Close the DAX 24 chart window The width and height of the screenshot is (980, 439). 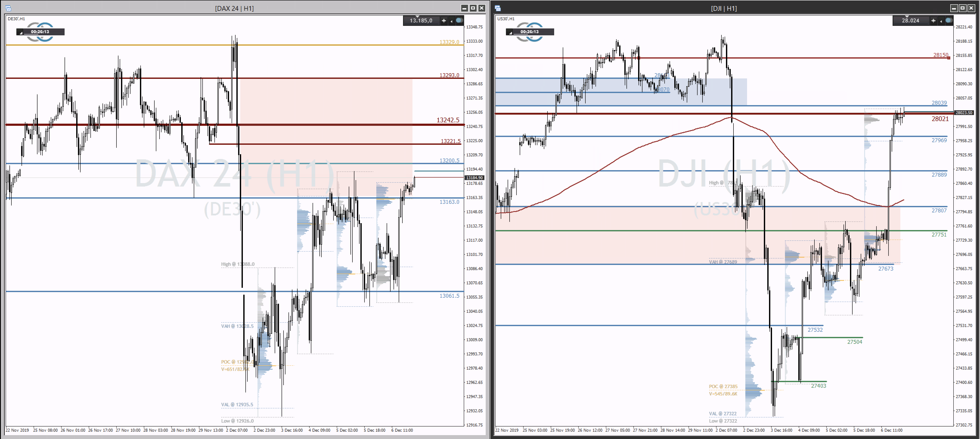pyautogui.click(x=482, y=8)
